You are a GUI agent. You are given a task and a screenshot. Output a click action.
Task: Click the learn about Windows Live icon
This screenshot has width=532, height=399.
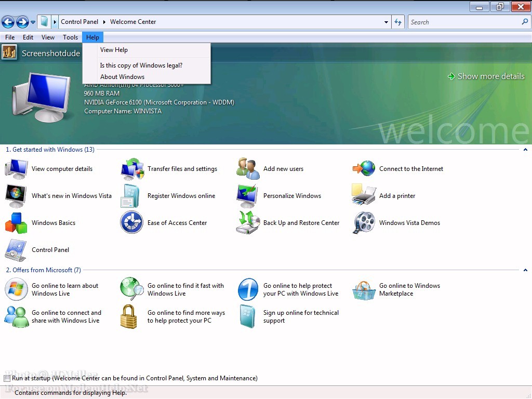[16, 289]
